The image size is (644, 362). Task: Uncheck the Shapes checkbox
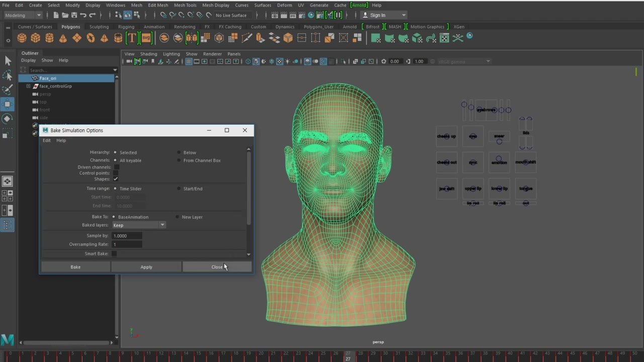tap(116, 179)
